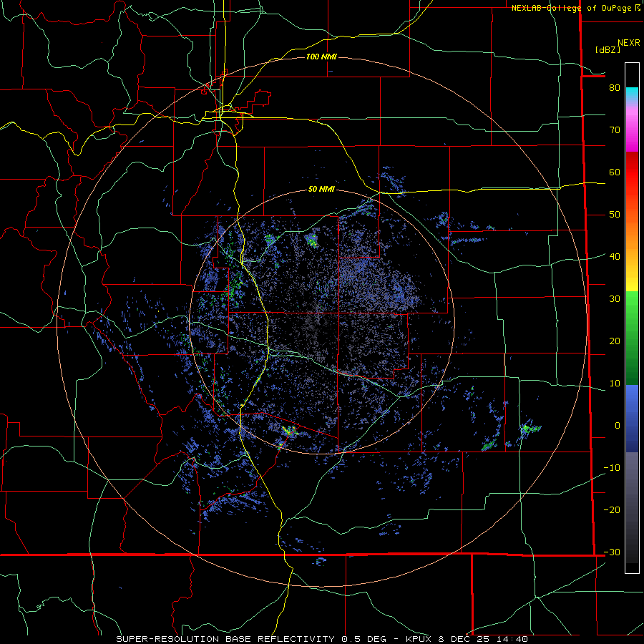644x644 pixels.
Task: Click SUPER-RESOLUTION BASE REFLECTIVITY in the caption
Action: coord(225,639)
